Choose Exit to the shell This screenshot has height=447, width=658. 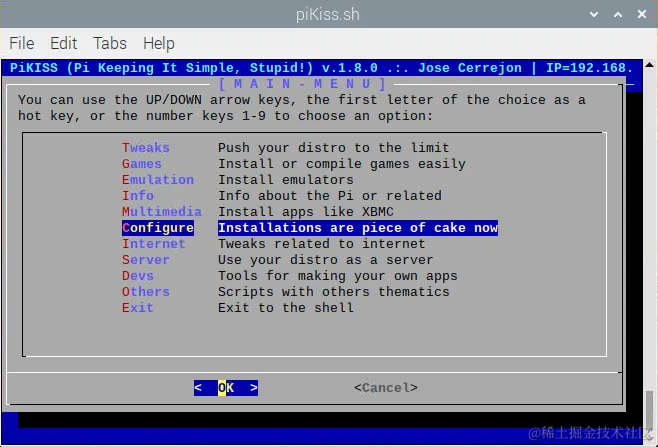[x=138, y=307]
